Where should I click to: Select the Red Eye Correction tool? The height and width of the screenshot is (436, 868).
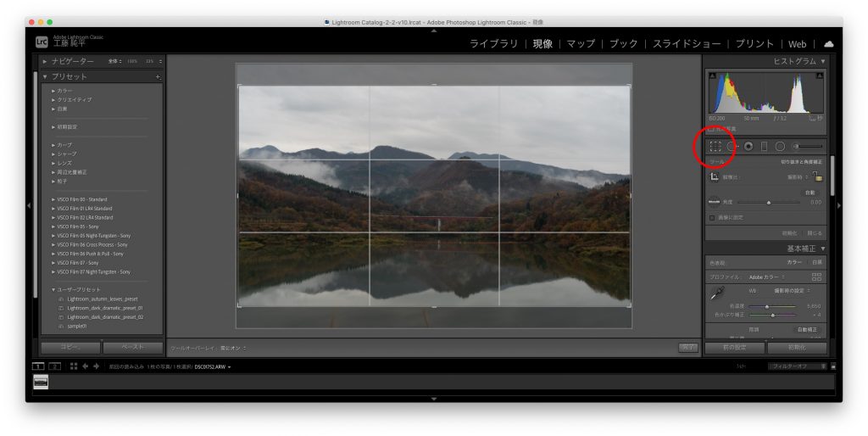pos(748,146)
